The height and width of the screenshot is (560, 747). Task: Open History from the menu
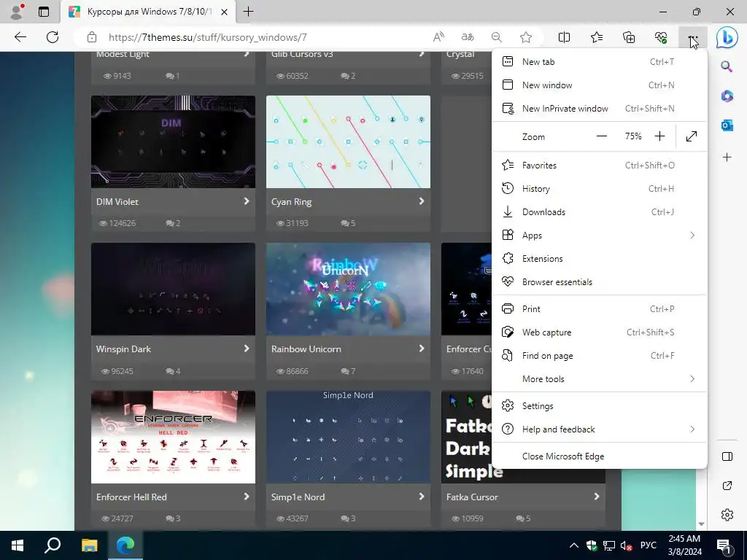pyautogui.click(x=600, y=189)
